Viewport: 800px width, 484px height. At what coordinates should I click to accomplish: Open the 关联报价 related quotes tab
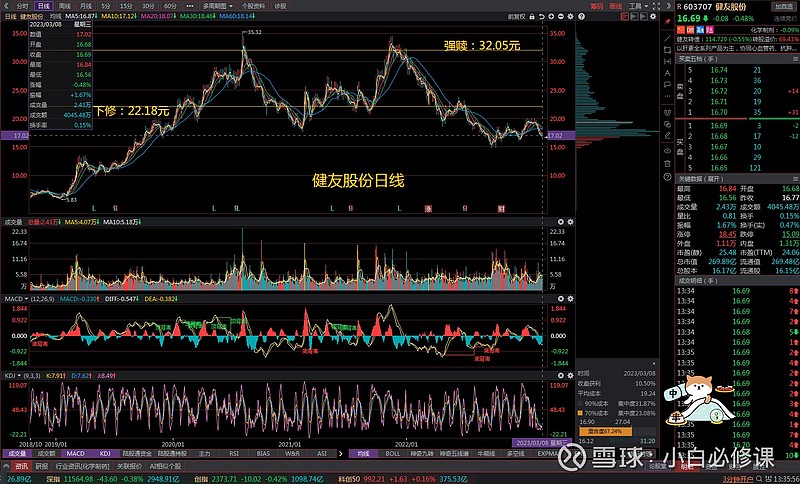130,466
